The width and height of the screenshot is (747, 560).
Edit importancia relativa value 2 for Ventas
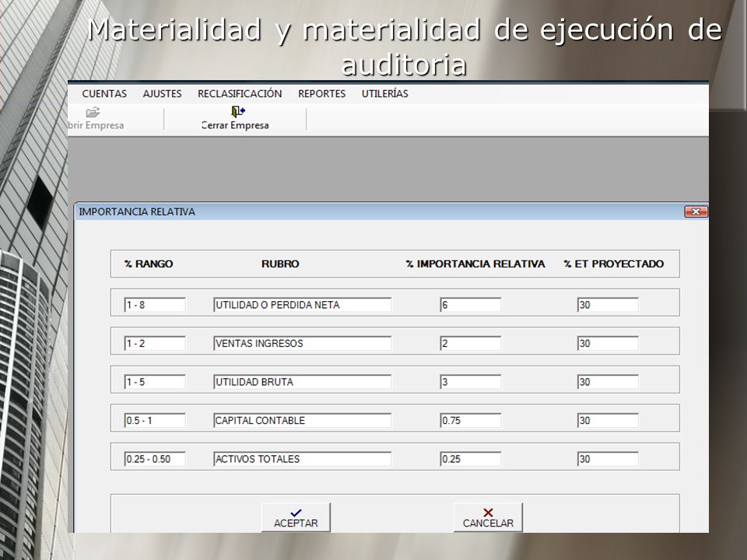[x=471, y=343]
